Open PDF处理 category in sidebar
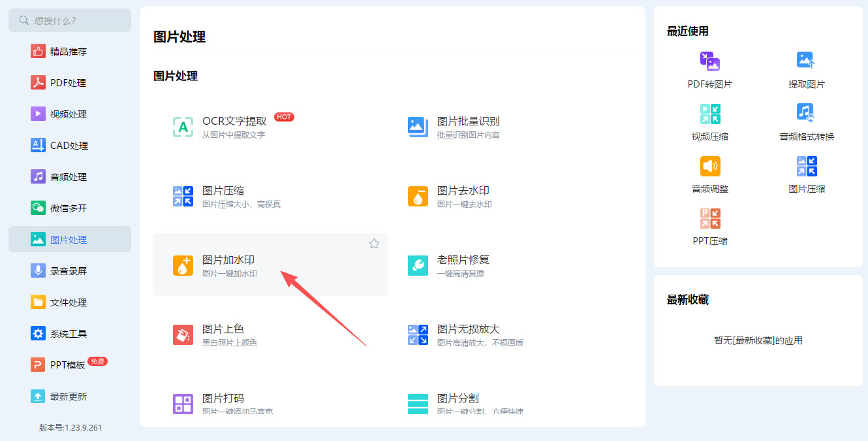The width and height of the screenshot is (868, 441). (x=70, y=83)
